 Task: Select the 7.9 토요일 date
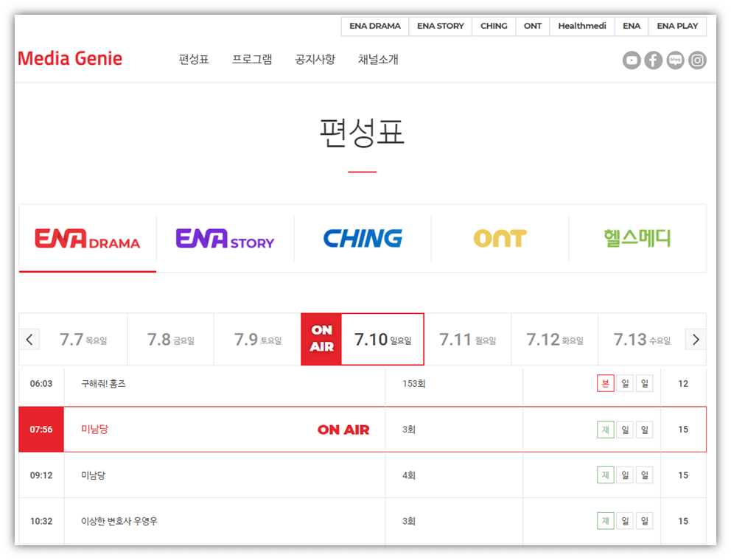258,340
